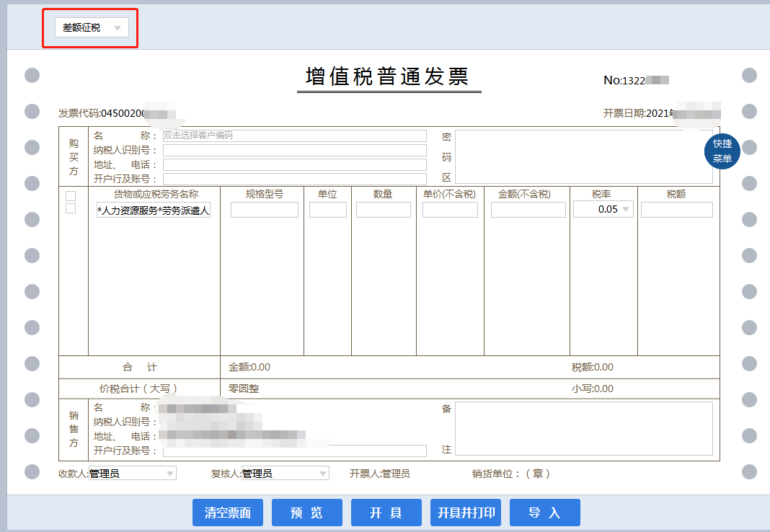Click the 预览 button
Image resolution: width=770 pixels, height=532 pixels.
(306, 513)
